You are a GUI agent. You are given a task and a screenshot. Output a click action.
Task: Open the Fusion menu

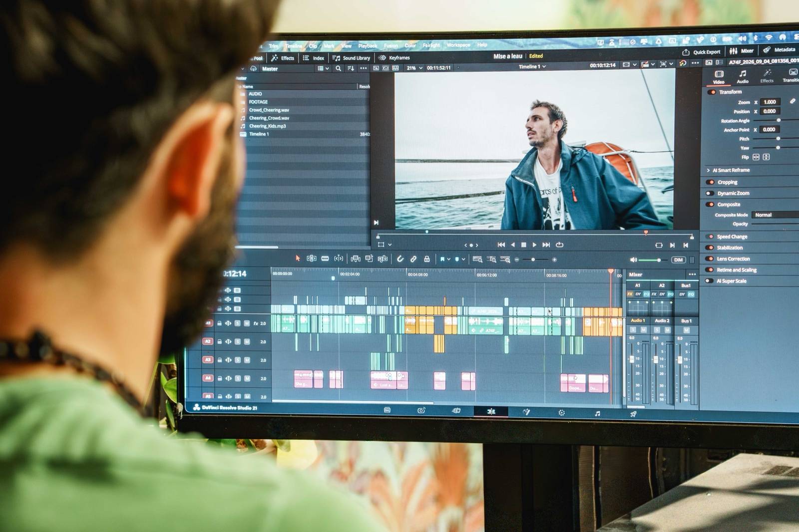391,45
